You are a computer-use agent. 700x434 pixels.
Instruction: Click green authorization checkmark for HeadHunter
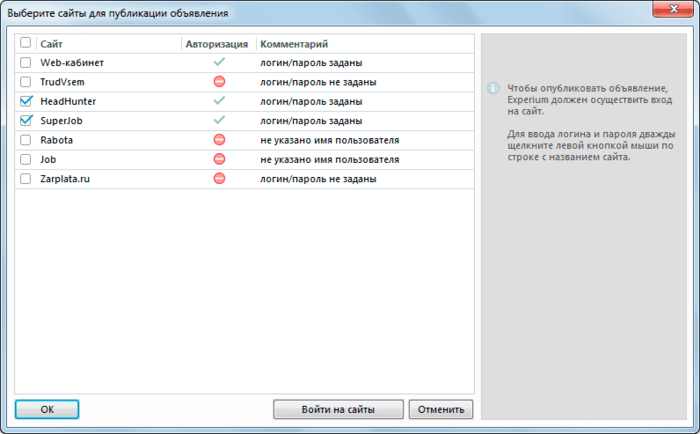click(x=219, y=101)
